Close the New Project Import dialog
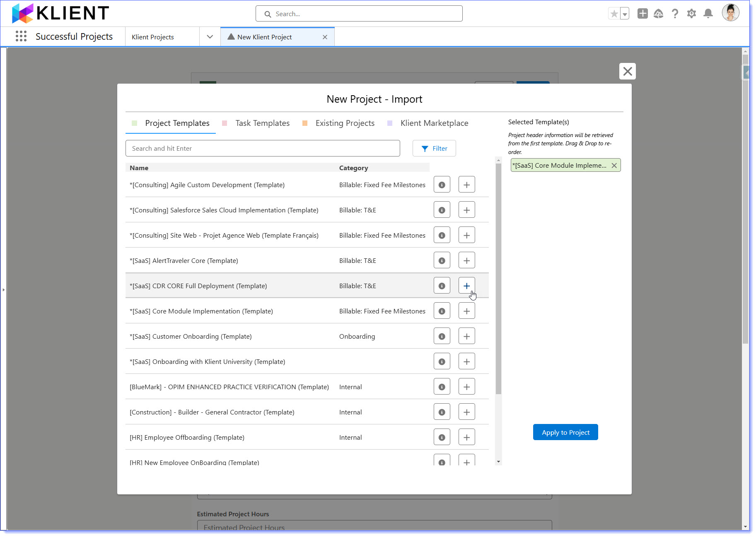This screenshot has height=537, width=756. (x=627, y=71)
